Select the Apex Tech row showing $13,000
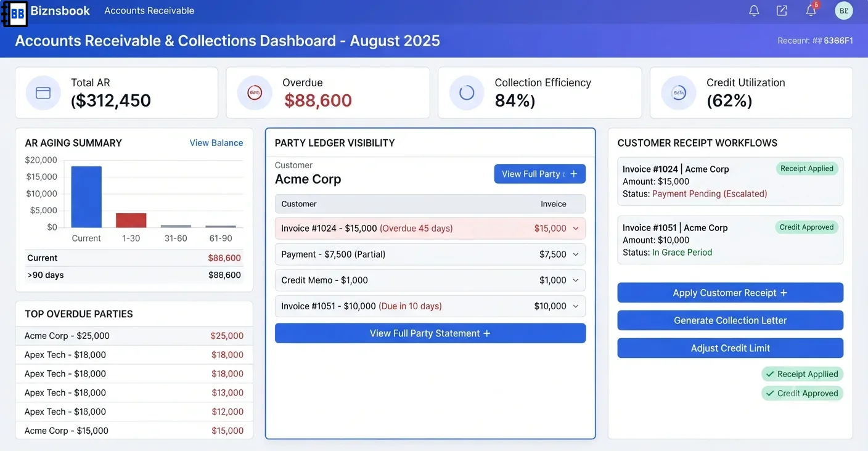Screen dimensions: 868x451 [x=134, y=392]
